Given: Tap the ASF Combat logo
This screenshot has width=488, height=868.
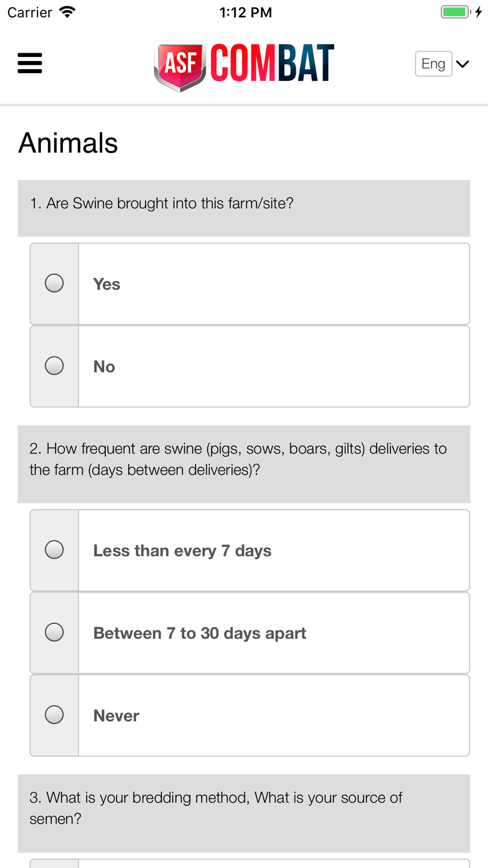Looking at the screenshot, I should [x=244, y=65].
